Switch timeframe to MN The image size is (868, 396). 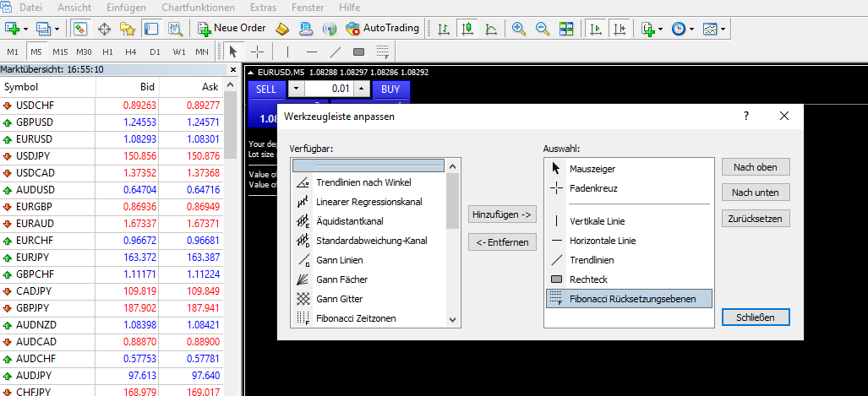tap(202, 52)
